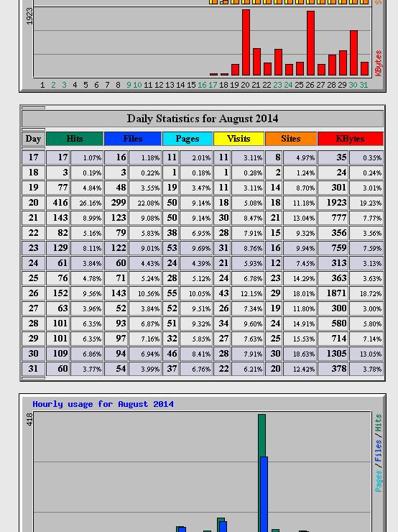The width and height of the screenshot is (398, 532).
Task: Click the Visits column header
Action: tap(239, 139)
